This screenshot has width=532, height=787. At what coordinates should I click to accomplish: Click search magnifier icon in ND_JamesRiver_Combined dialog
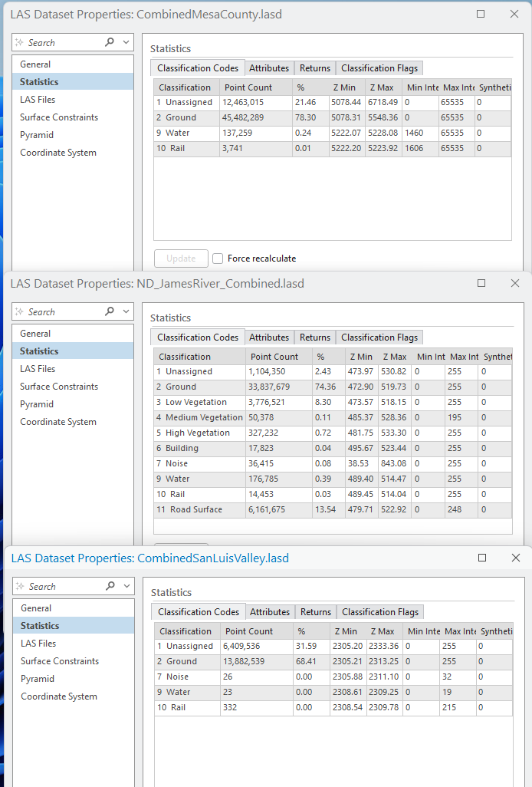pos(110,312)
